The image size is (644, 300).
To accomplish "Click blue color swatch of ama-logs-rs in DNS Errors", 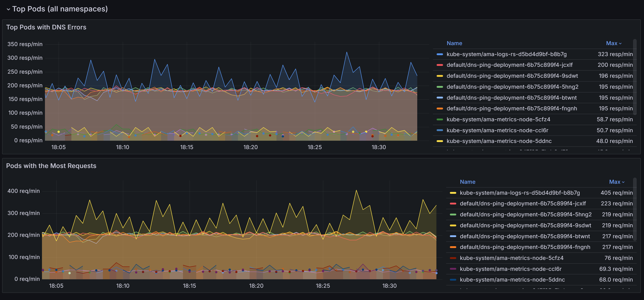I will click(440, 54).
